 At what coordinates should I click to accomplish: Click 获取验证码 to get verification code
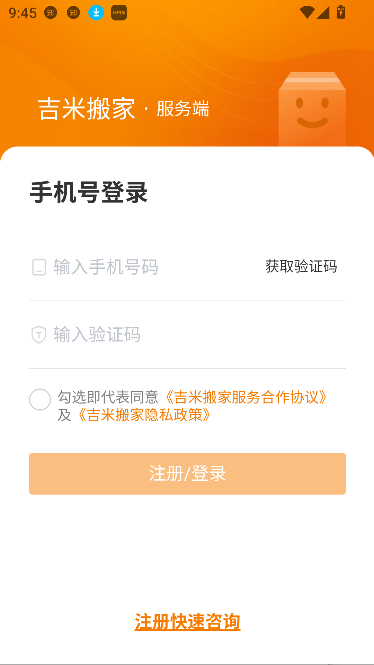[x=301, y=267]
